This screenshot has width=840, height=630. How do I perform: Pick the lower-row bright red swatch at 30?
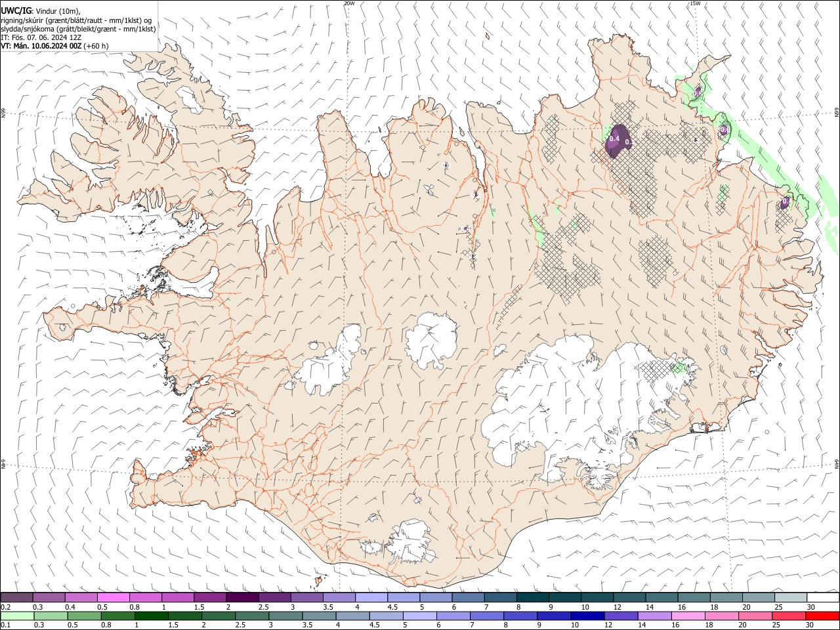click(823, 616)
